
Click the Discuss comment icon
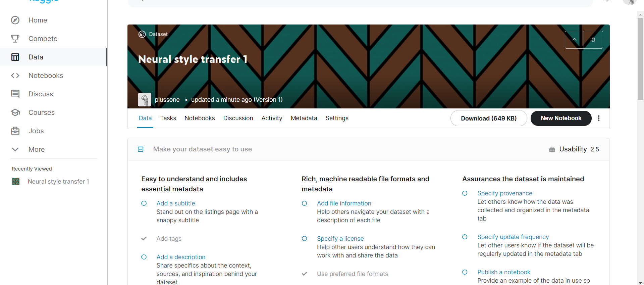pyautogui.click(x=15, y=94)
